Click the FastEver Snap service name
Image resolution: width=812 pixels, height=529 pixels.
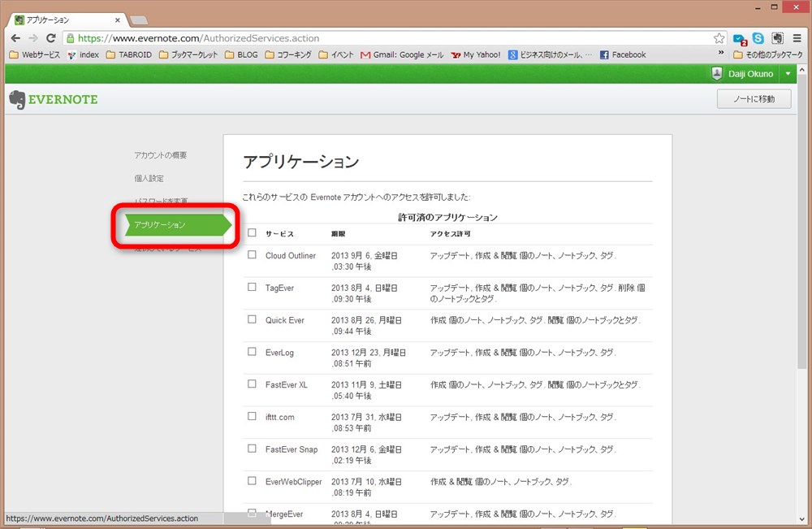pyautogui.click(x=292, y=449)
